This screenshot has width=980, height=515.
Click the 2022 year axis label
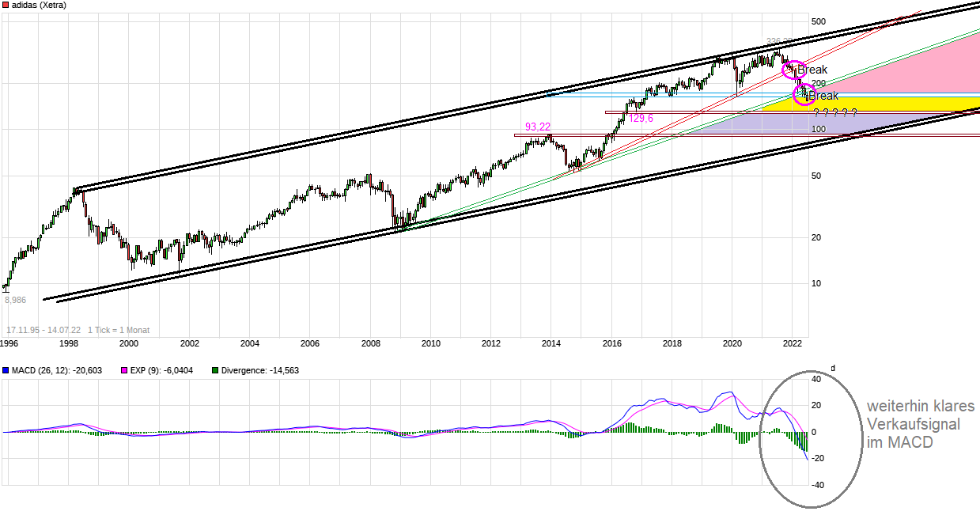pyautogui.click(x=793, y=344)
